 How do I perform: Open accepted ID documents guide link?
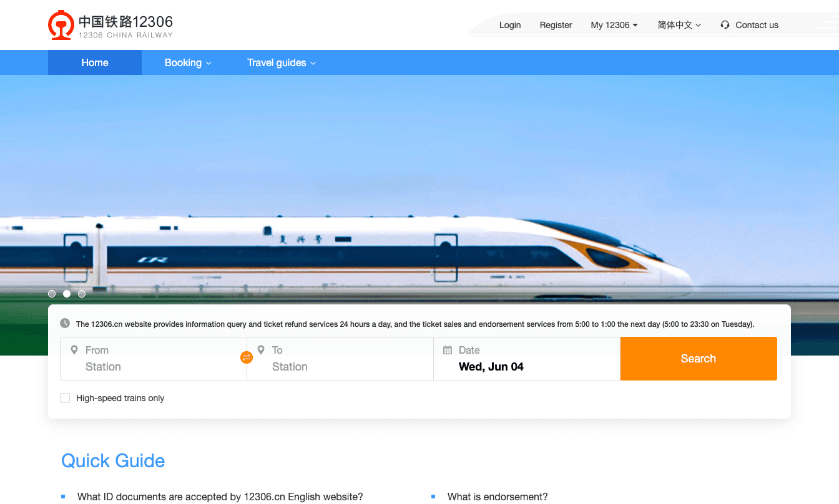tap(220, 497)
